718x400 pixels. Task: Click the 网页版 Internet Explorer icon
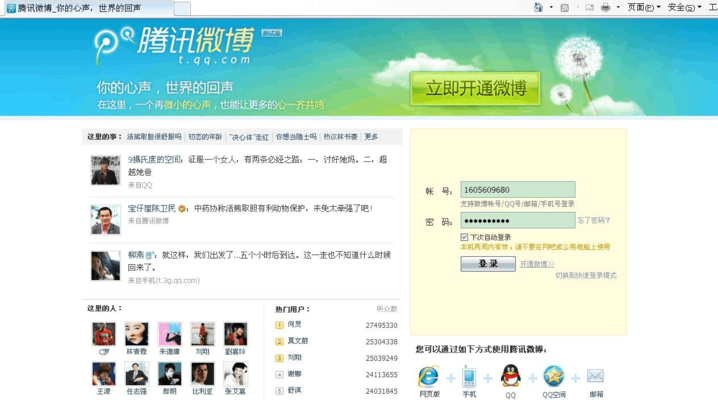pyautogui.click(x=429, y=376)
